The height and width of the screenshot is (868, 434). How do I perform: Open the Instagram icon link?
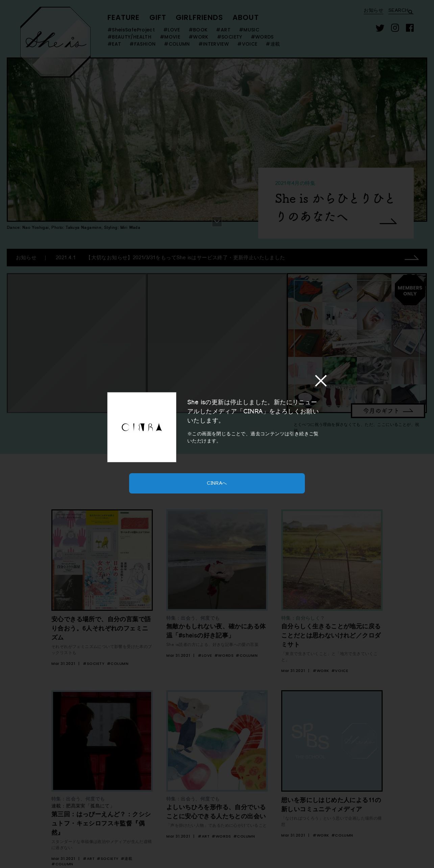click(395, 28)
